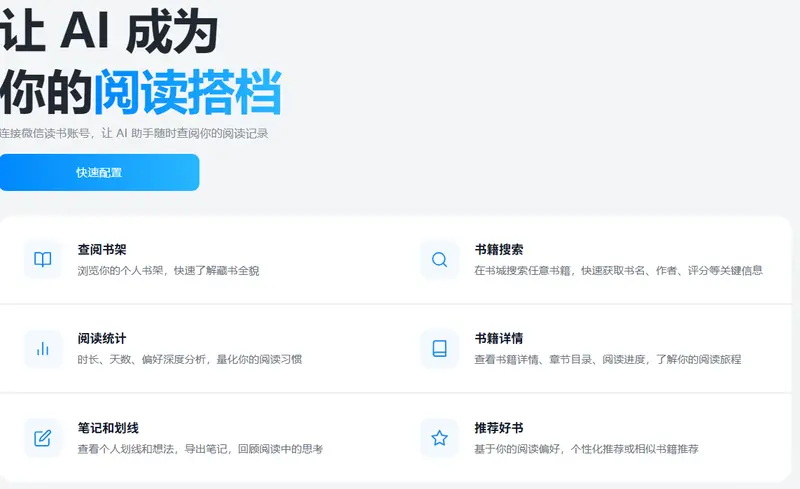This screenshot has width=800, height=489.
Task: Open the 查阅书架 book icon
Action: (x=43, y=260)
